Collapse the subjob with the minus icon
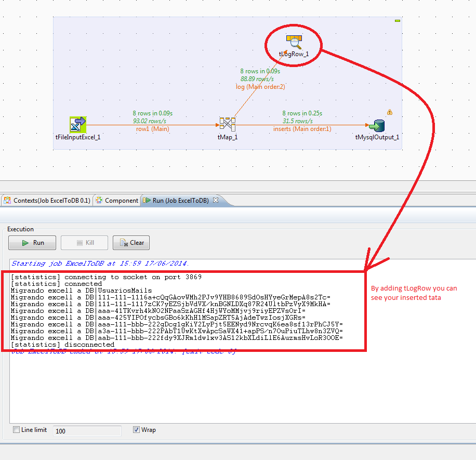The image size is (476, 460). pos(398,21)
